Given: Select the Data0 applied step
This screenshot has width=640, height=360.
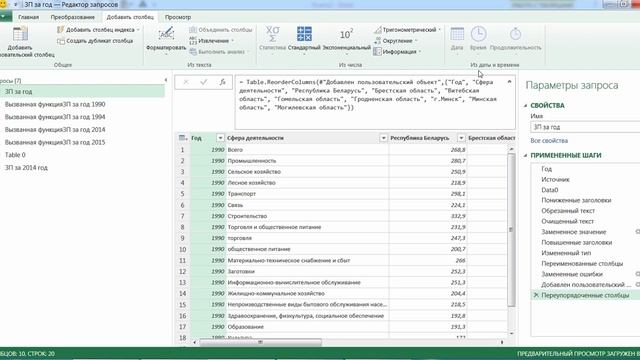Looking at the screenshot, I should click(549, 190).
